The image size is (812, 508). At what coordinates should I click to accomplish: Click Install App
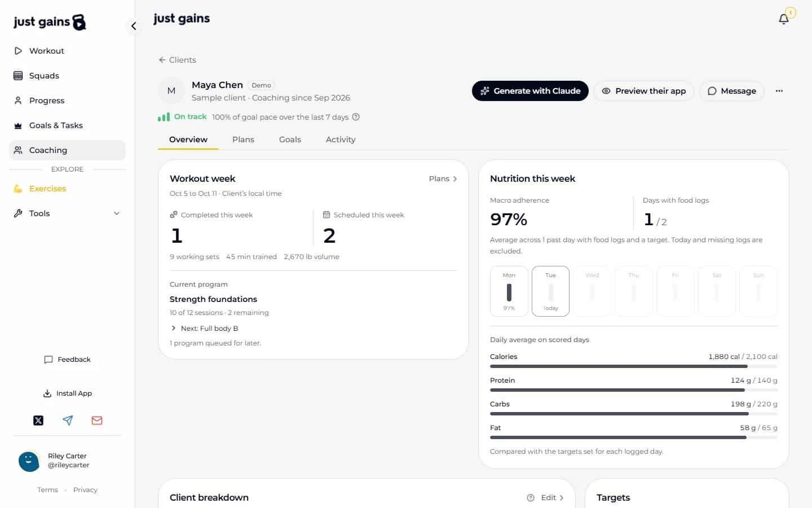pos(67,393)
